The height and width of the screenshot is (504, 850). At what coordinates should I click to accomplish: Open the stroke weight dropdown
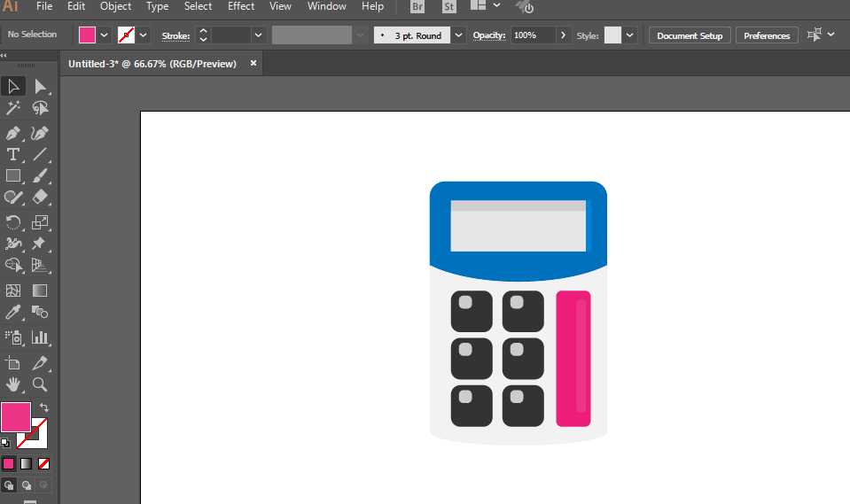(258, 35)
